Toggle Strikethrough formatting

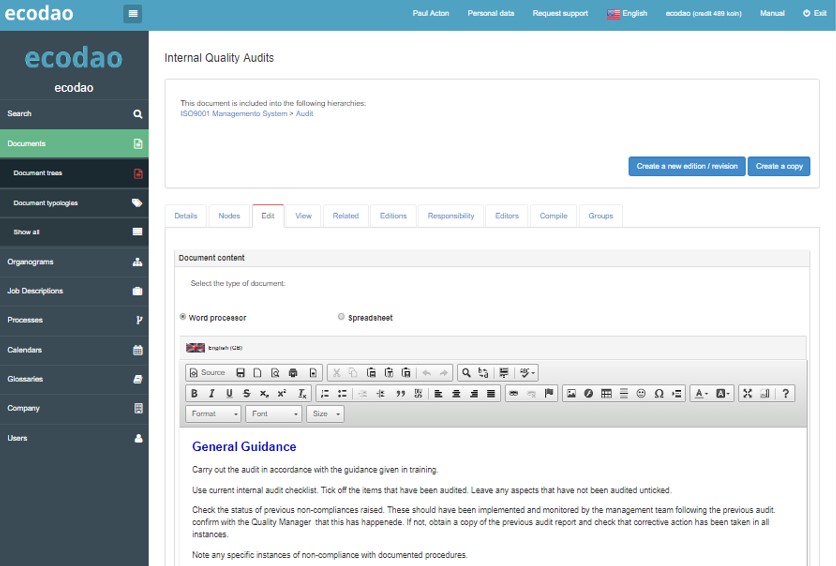(x=246, y=393)
